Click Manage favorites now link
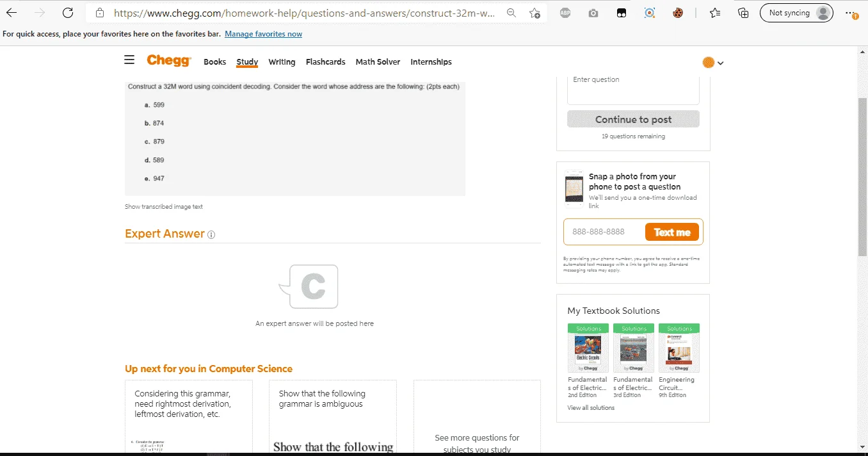Screen dimensions: 868x456 pyautogui.click(x=263, y=34)
